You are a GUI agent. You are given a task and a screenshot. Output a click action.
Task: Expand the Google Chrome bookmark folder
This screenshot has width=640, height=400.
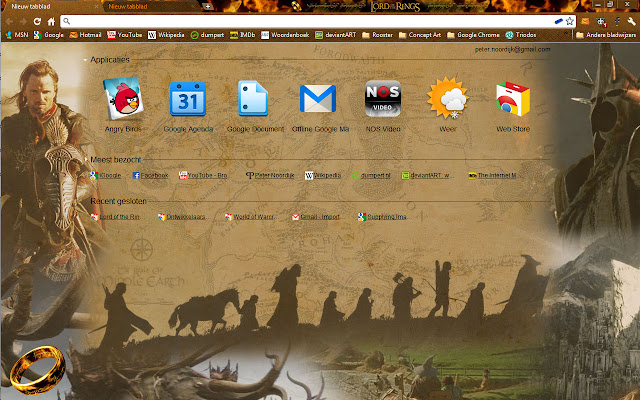pyautogui.click(x=473, y=35)
